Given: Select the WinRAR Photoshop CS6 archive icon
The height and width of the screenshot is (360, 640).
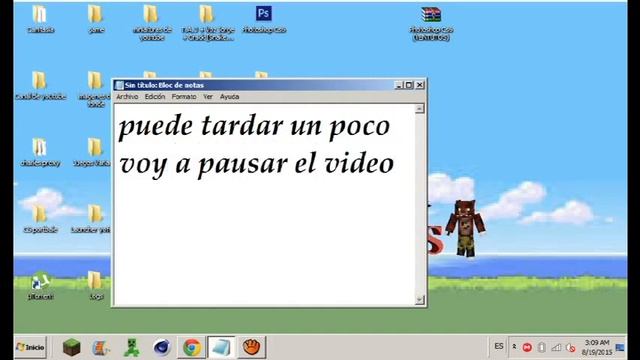Looking at the screenshot, I should [431, 23].
